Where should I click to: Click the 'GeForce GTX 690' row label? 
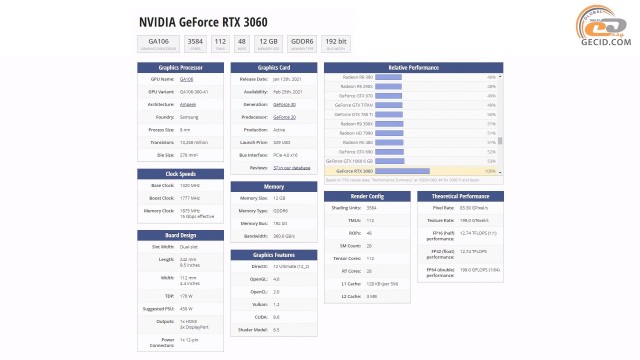[x=356, y=152]
